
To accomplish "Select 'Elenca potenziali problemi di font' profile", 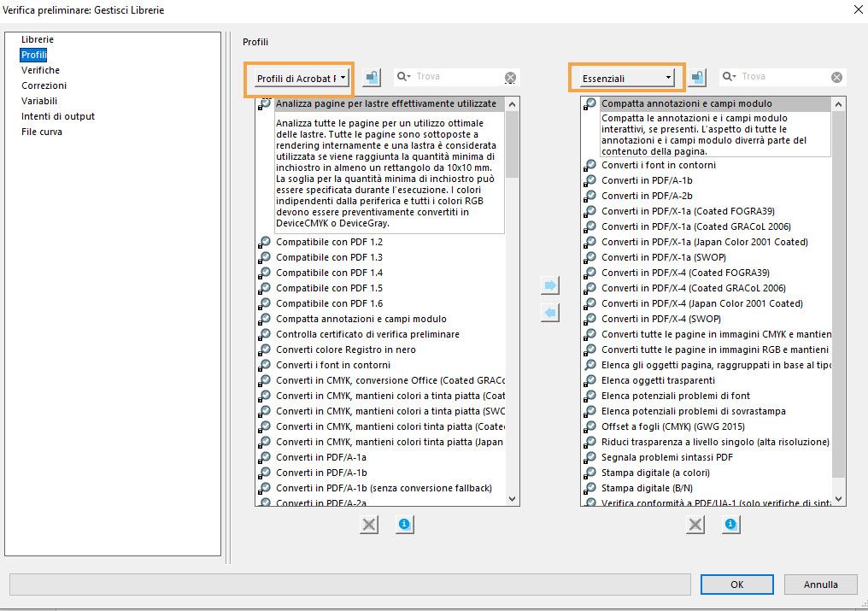I will pos(676,396).
